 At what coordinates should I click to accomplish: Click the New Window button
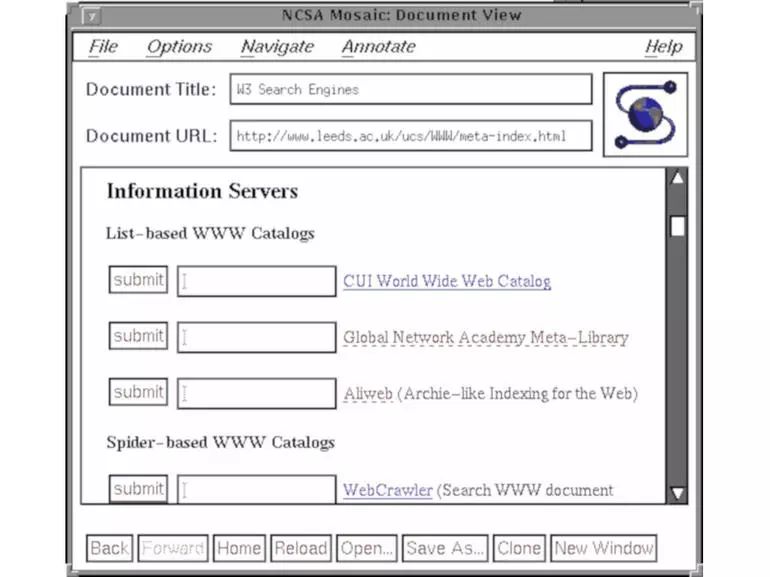[x=604, y=548]
